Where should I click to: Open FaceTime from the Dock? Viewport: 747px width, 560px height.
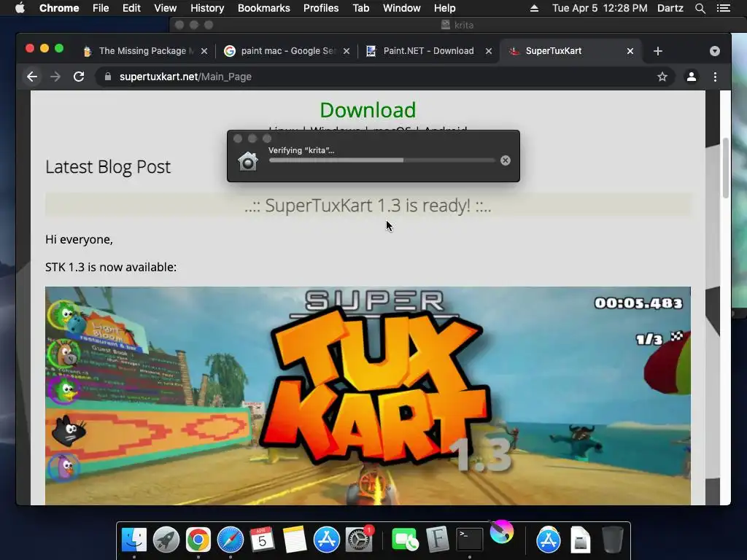tap(405, 540)
